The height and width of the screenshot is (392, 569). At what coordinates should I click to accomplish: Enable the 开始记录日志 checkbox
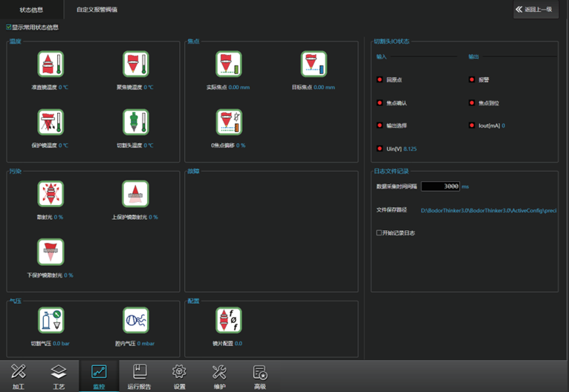tap(380, 233)
